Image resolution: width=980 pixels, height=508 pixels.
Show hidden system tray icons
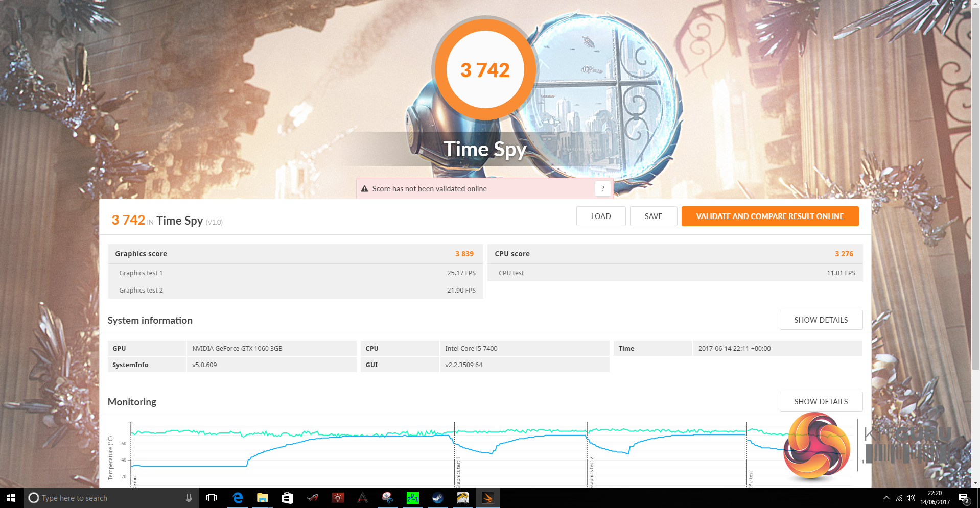tap(886, 498)
